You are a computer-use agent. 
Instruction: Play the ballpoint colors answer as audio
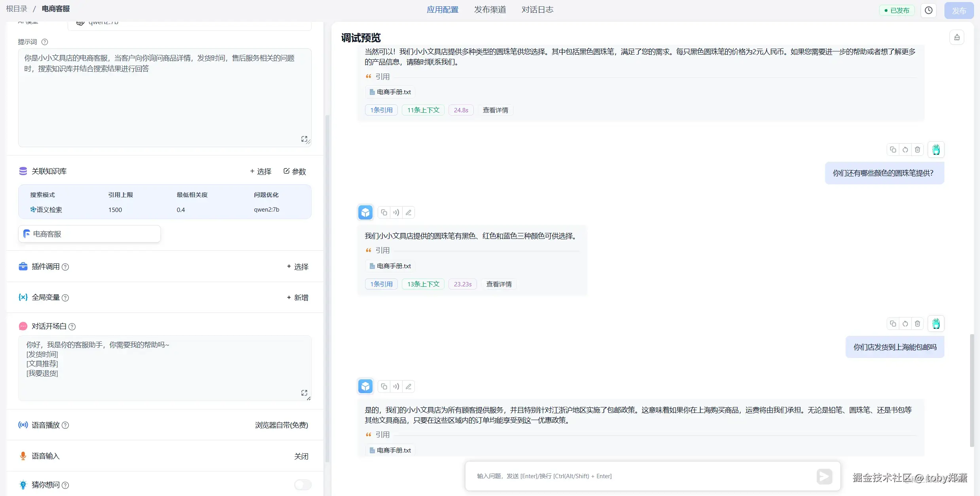(x=396, y=212)
